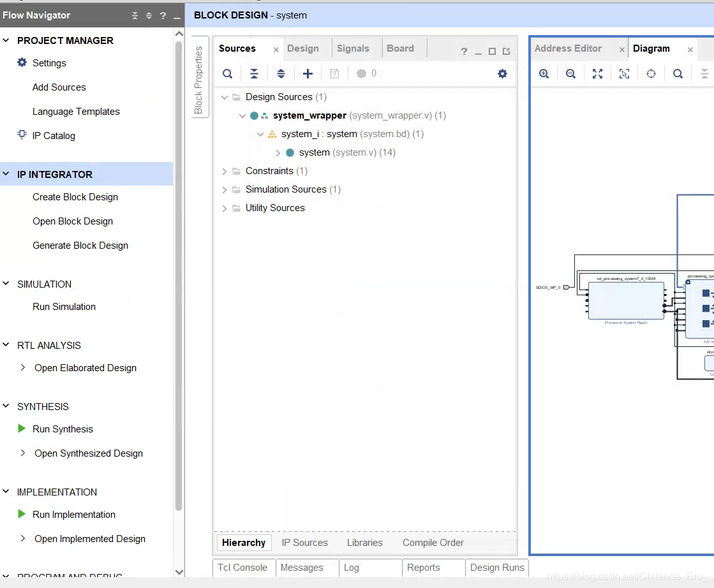Maximize the Sources panel

point(492,52)
